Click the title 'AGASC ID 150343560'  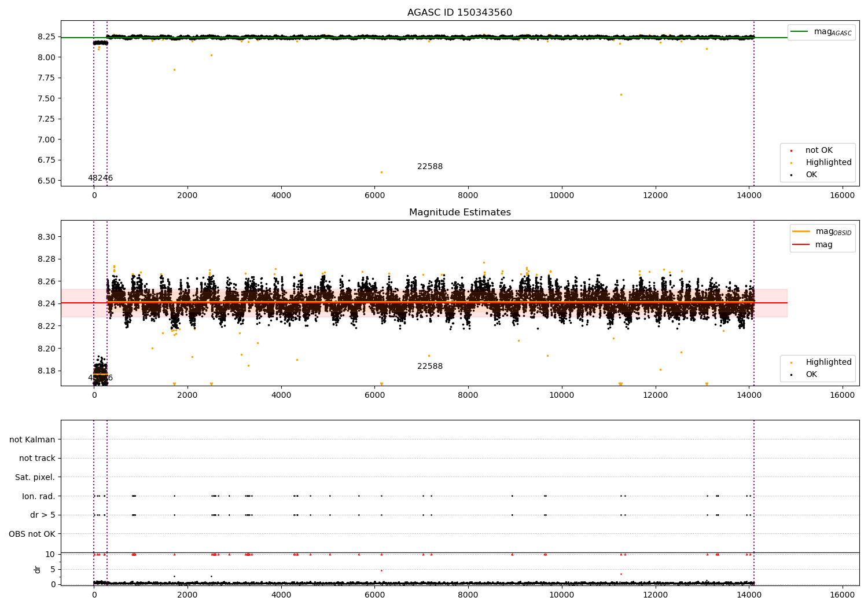(x=459, y=13)
